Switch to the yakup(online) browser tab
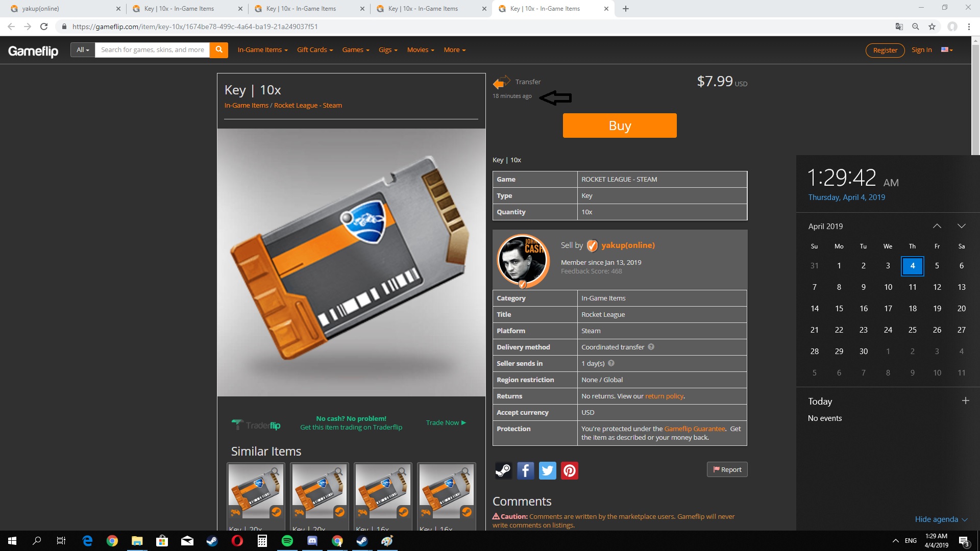 pyautogui.click(x=41, y=9)
